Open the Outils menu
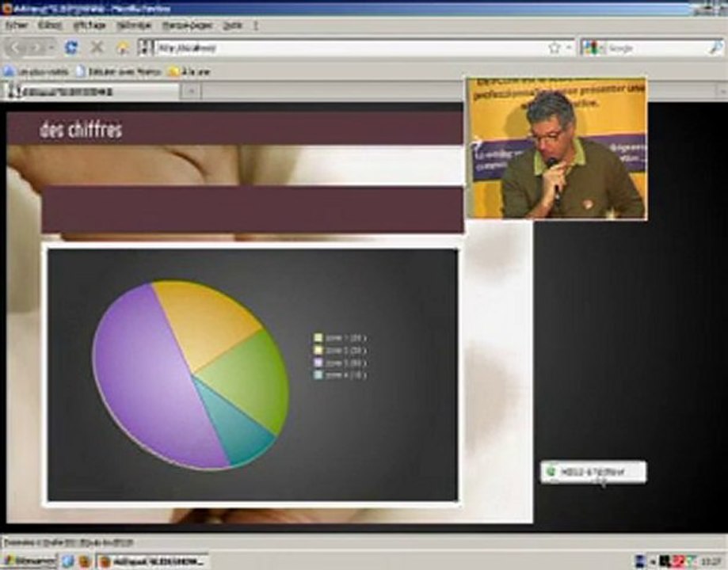Screen dimensions: 728x570 [233, 25]
